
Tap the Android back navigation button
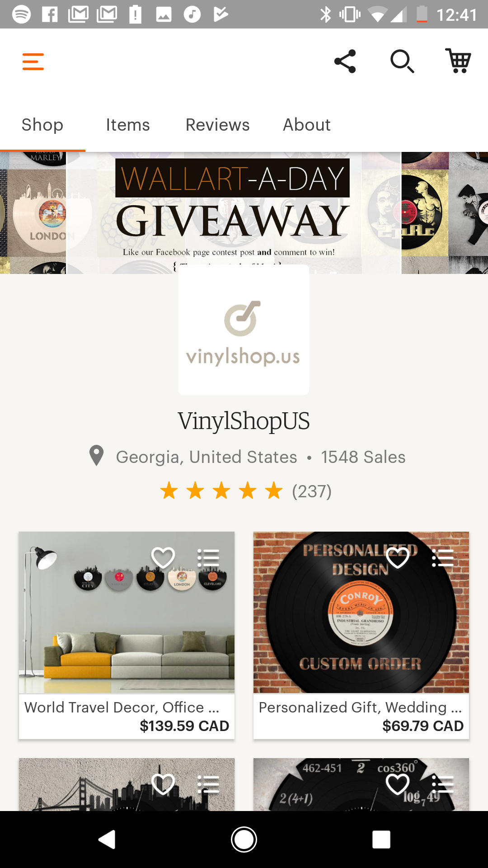pos(107,840)
